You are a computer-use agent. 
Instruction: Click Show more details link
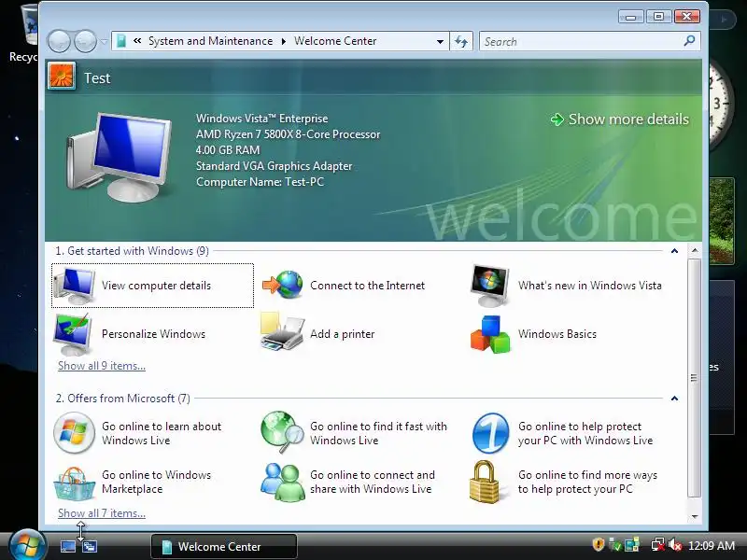click(x=620, y=119)
